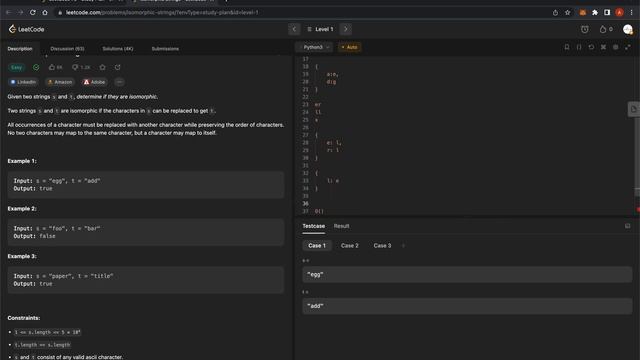Like the problem with thumbs up
Viewport: 640px width, 360px height.
56,67
